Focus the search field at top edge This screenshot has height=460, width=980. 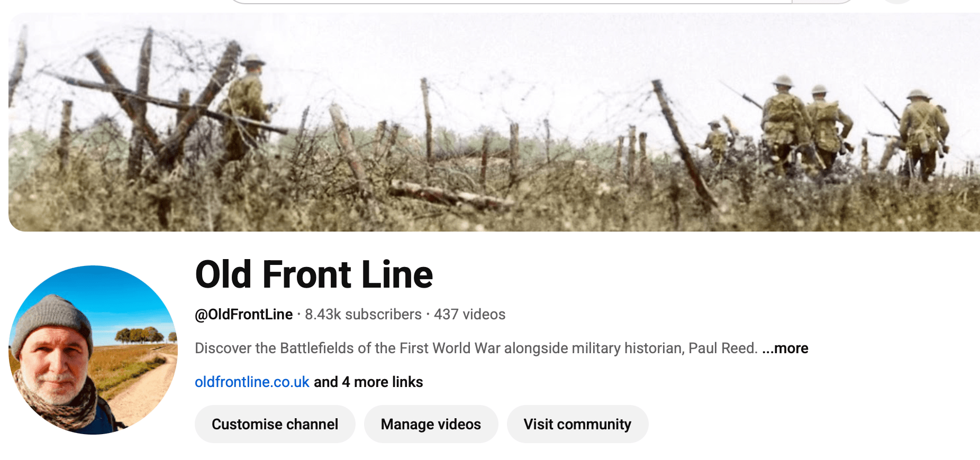pyautogui.click(x=508, y=2)
